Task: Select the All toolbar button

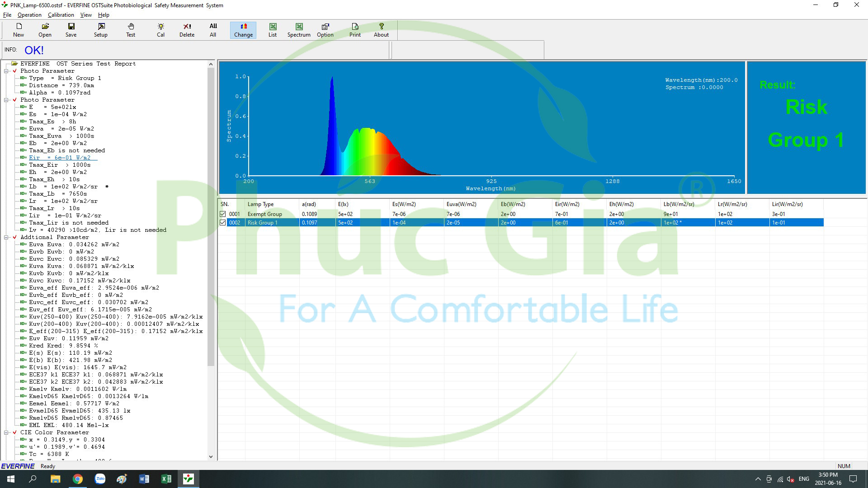Action: 213,30
